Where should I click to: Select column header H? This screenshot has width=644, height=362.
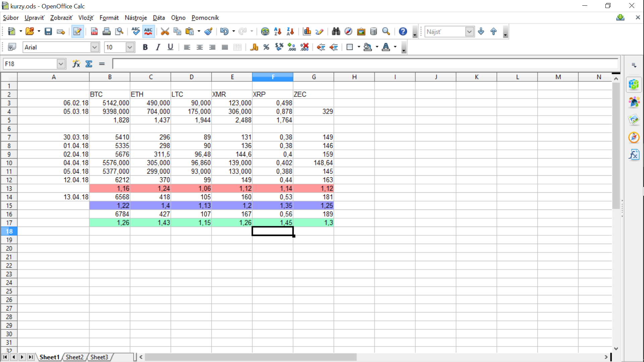coord(354,77)
